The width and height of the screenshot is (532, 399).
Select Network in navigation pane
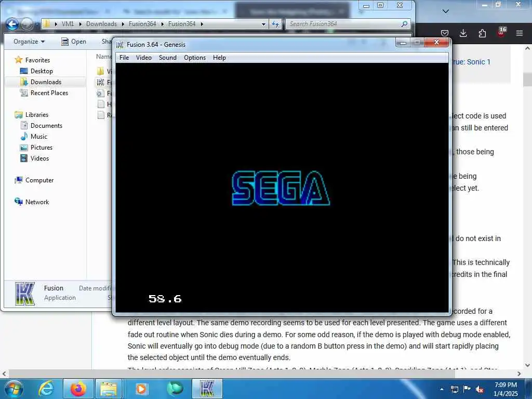(37, 202)
